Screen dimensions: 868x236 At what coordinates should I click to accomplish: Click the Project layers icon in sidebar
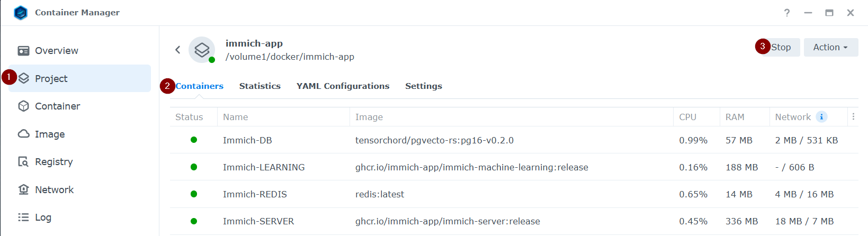(x=23, y=78)
